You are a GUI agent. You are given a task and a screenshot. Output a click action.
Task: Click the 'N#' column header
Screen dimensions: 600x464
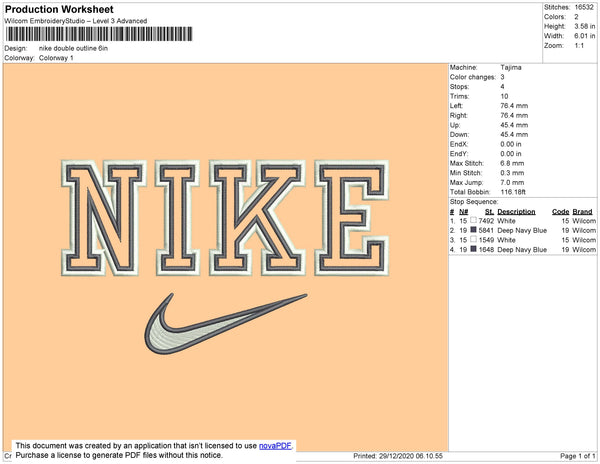point(464,212)
